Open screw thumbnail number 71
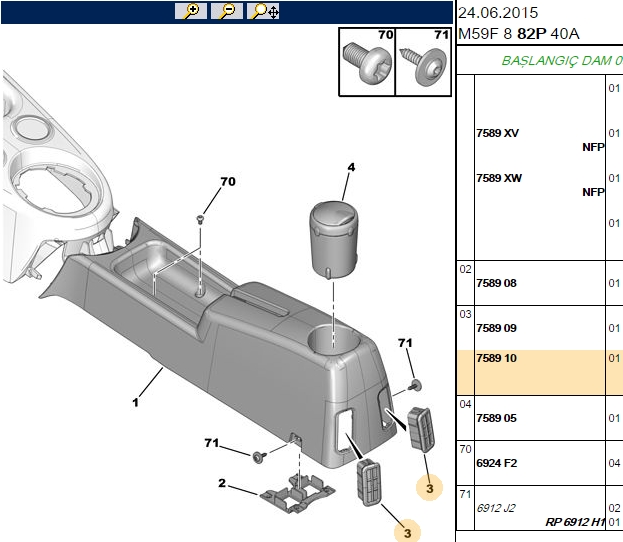623x542 pixels. coord(424,62)
